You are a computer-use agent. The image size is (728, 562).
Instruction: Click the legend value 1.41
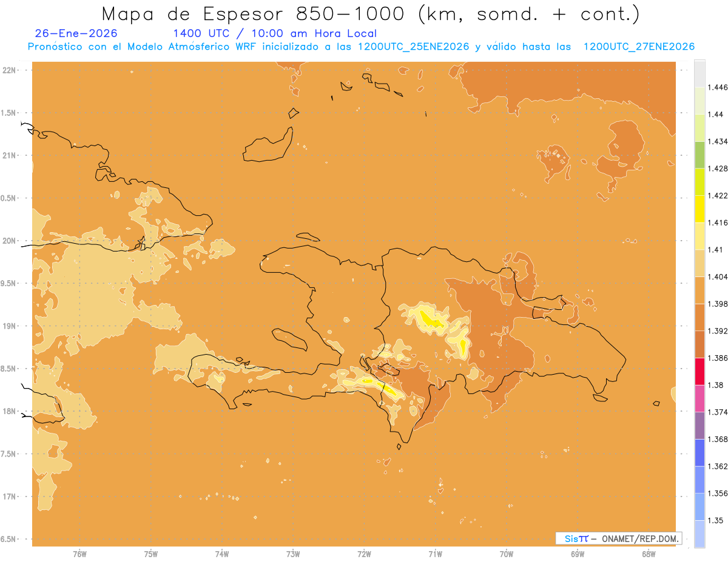(x=715, y=250)
